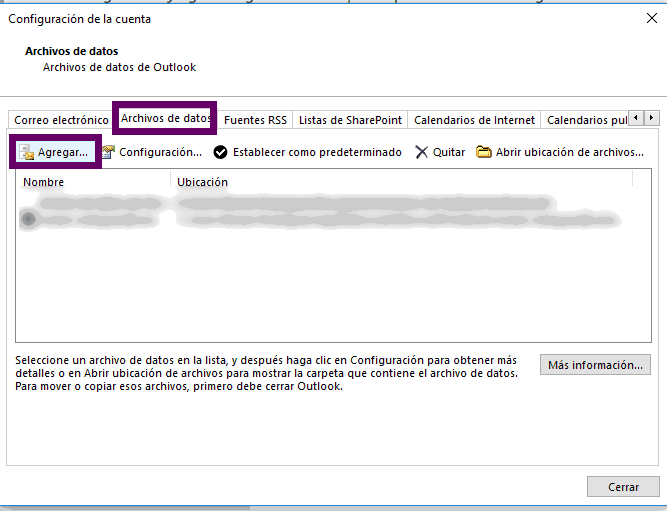Click the Quitar toolbar label
This screenshot has height=511, width=667.
(449, 152)
